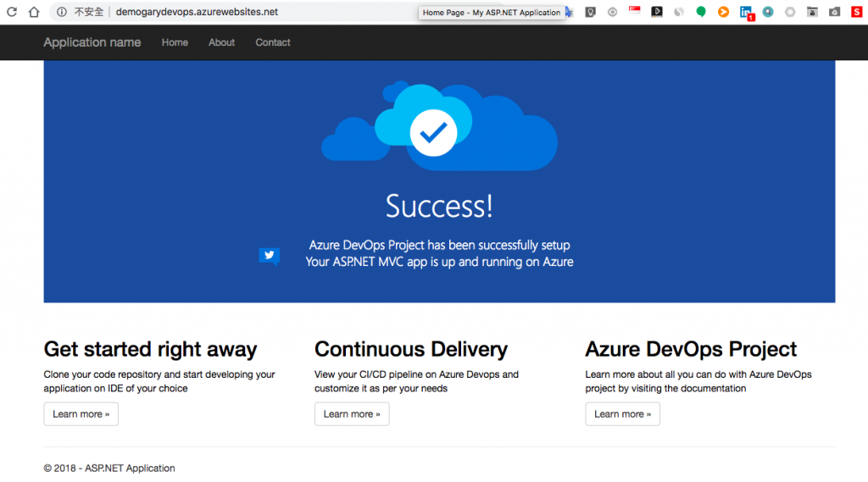Open the Home menu item in navbar
Screen dimensions: 868x482
[x=175, y=42]
